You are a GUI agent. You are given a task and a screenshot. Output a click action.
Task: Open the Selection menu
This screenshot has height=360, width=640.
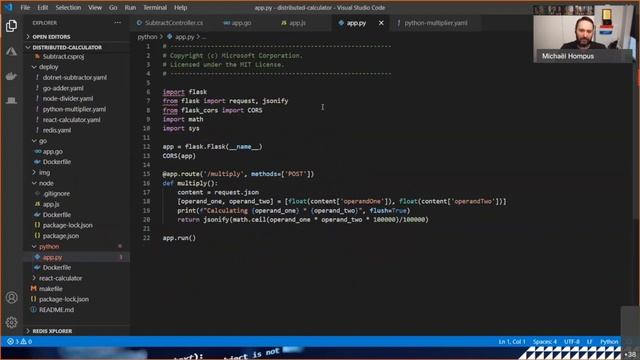[x=68, y=7]
